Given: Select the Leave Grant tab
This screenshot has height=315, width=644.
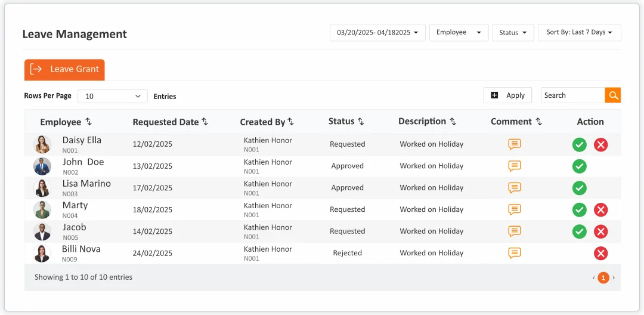Looking at the screenshot, I should pos(64,69).
